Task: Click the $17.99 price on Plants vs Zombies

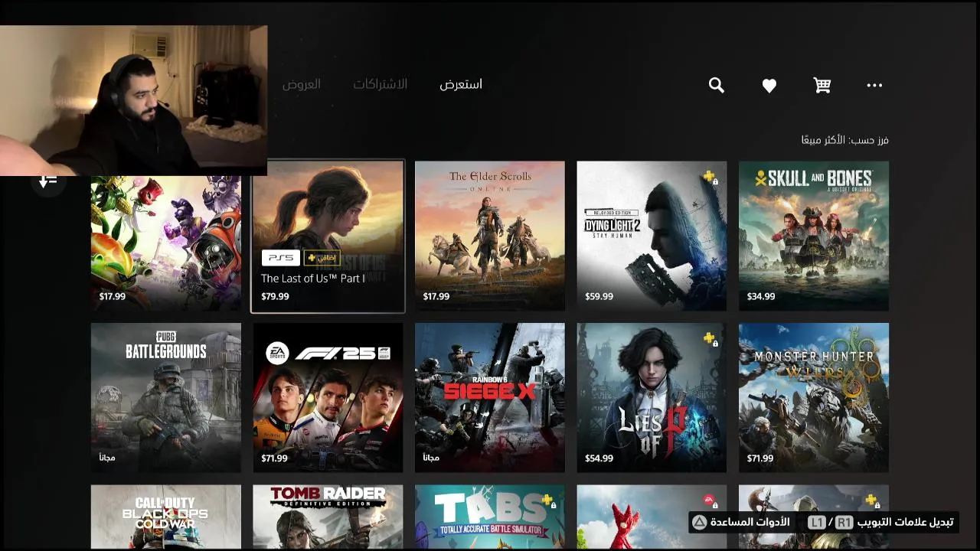Action: click(113, 297)
